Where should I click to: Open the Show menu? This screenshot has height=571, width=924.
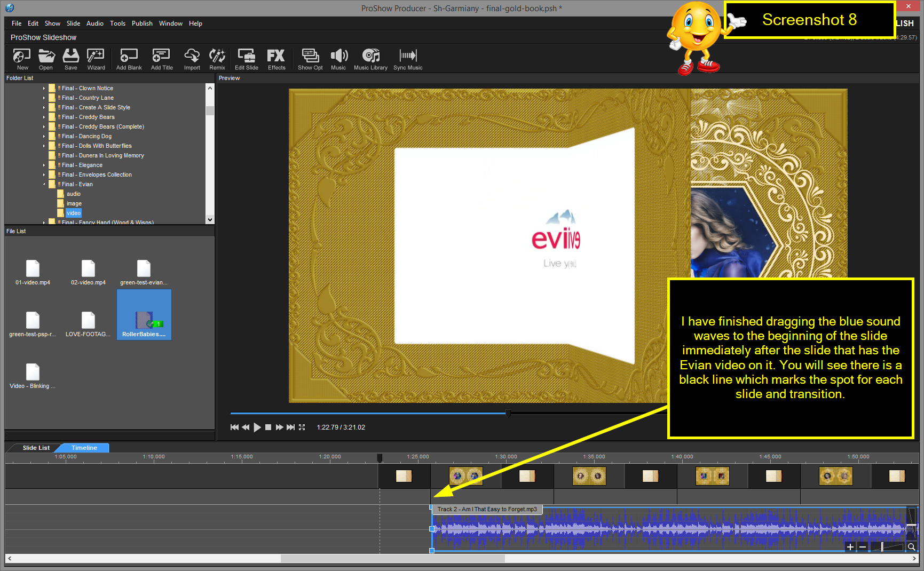coord(52,23)
